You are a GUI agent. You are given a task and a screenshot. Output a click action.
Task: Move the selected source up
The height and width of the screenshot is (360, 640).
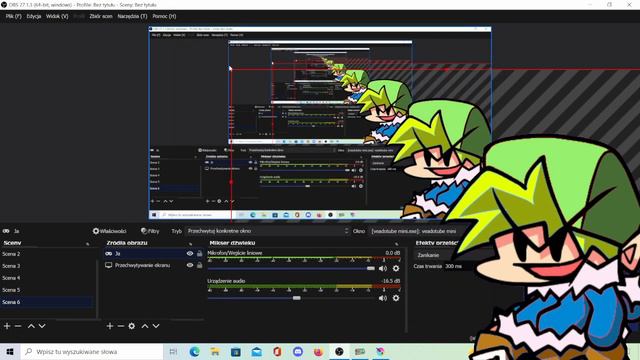[145, 326]
